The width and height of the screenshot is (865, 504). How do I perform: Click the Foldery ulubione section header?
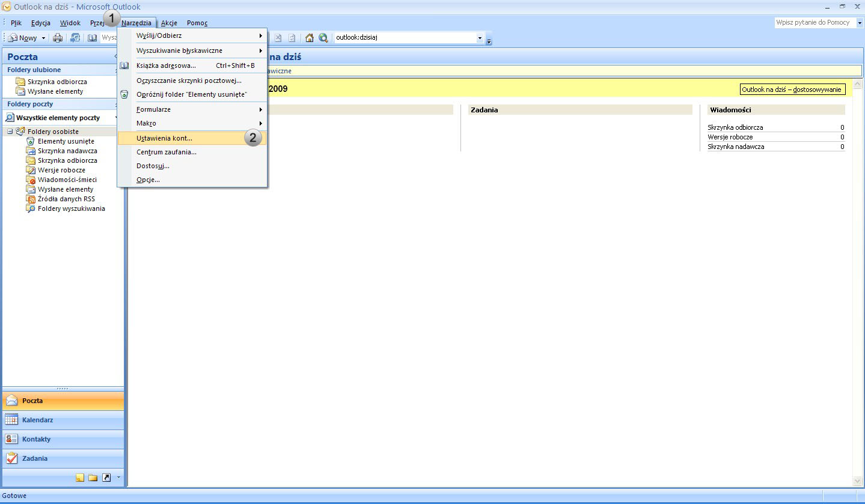(x=63, y=70)
